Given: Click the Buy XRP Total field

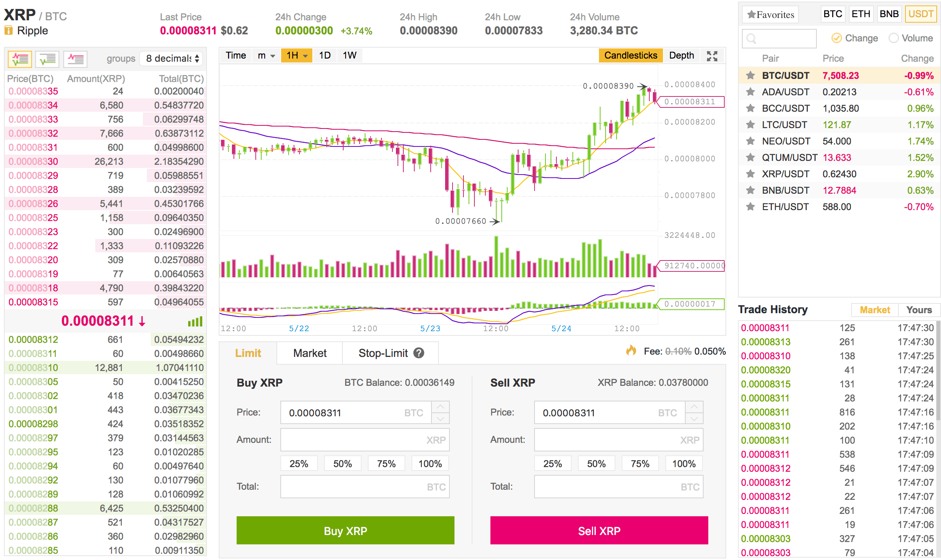Looking at the screenshot, I should [x=365, y=487].
